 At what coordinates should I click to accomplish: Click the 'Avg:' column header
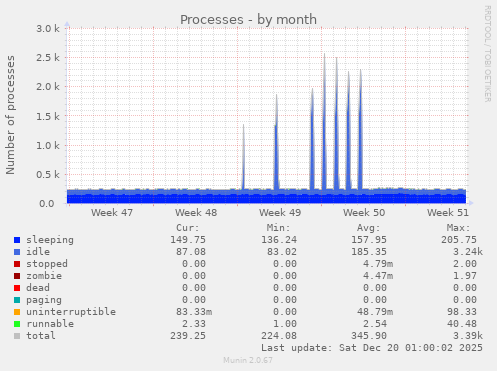pyautogui.click(x=369, y=228)
